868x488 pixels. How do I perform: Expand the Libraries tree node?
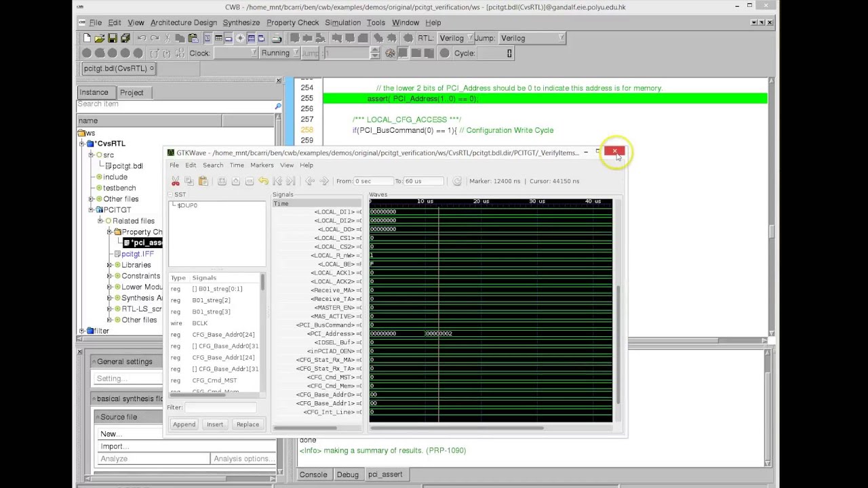(109, 265)
